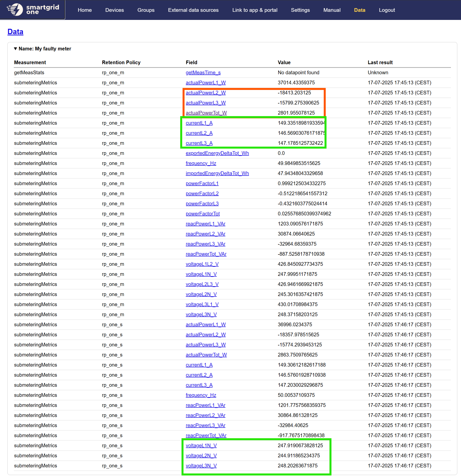
Task: View the powerFactorTot field
Action: point(202,214)
